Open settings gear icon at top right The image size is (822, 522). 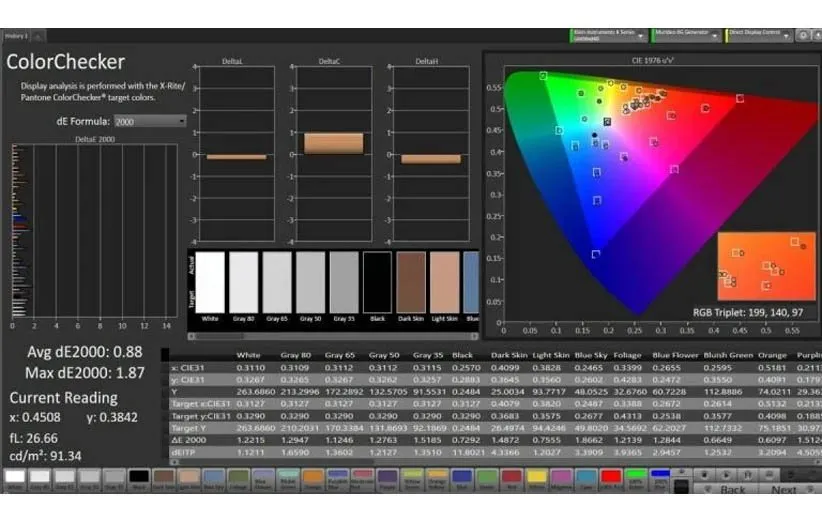[802, 35]
